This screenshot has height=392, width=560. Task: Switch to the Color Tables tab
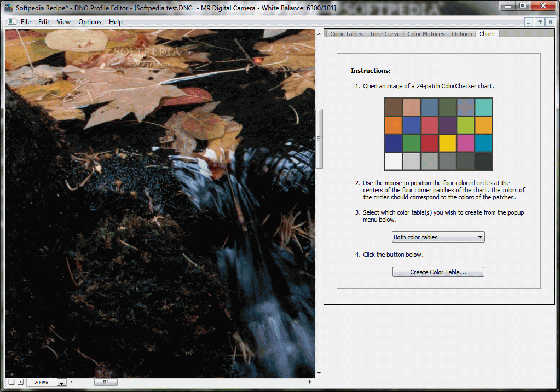346,34
